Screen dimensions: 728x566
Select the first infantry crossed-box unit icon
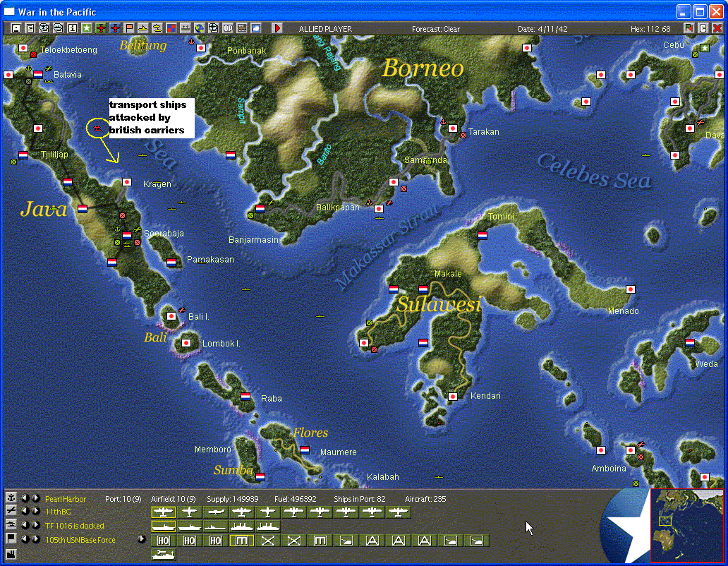268,541
